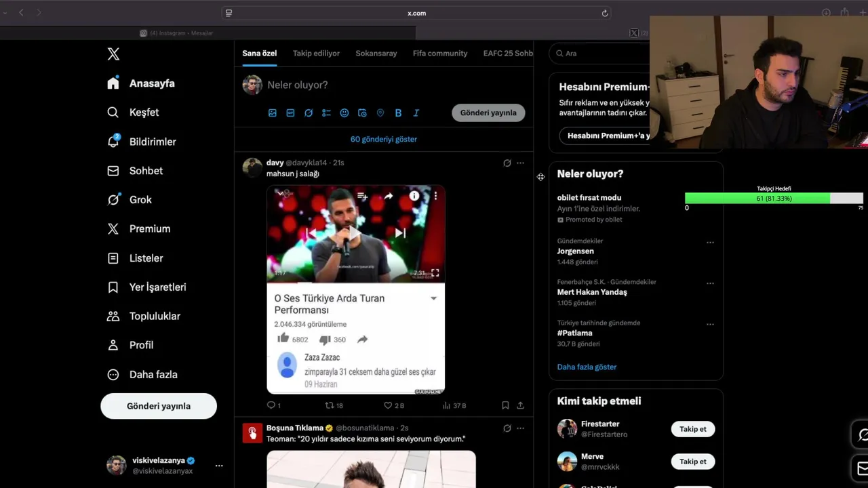Switch to Fifa community tab
868x488 pixels.
440,54
